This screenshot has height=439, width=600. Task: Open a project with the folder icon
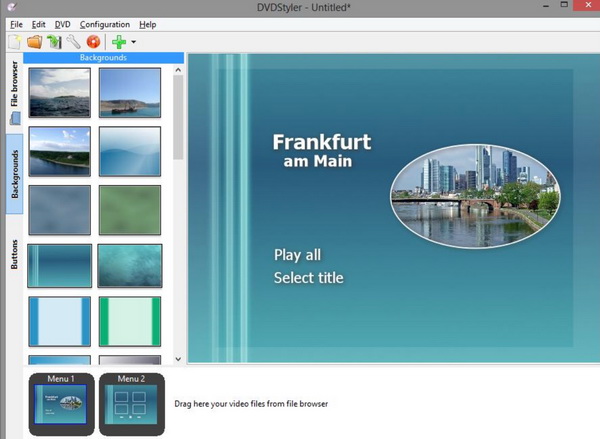[x=34, y=43]
